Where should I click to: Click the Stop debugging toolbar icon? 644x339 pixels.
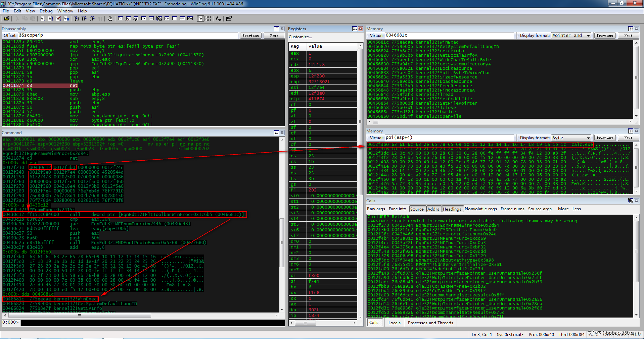pos(59,19)
